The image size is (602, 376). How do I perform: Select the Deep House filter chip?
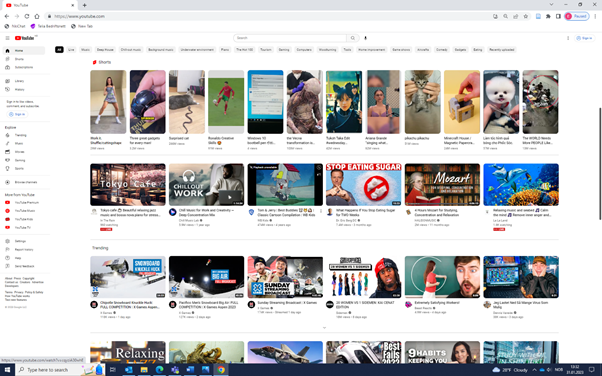[x=105, y=50]
